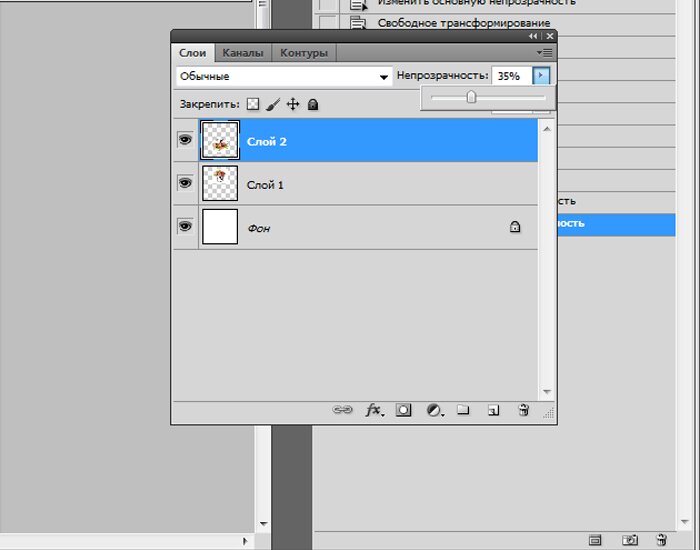
Task: Select Слой 1 layer thumbnail
Action: pyautogui.click(x=220, y=183)
